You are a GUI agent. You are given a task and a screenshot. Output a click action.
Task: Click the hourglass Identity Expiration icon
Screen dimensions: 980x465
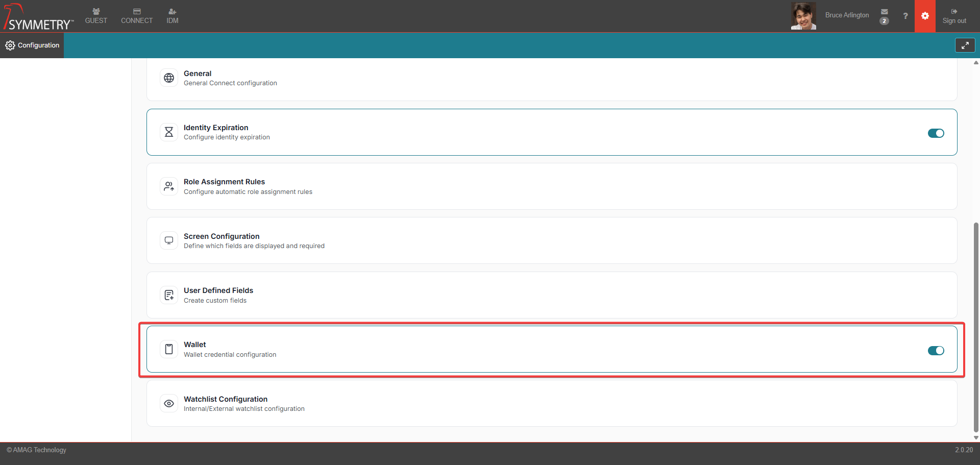[x=169, y=132]
